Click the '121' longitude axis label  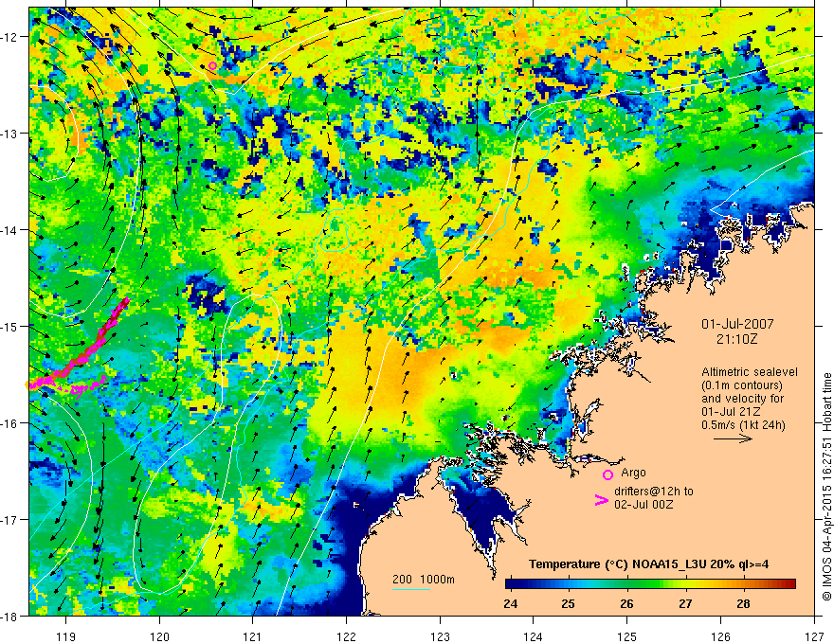click(x=253, y=636)
